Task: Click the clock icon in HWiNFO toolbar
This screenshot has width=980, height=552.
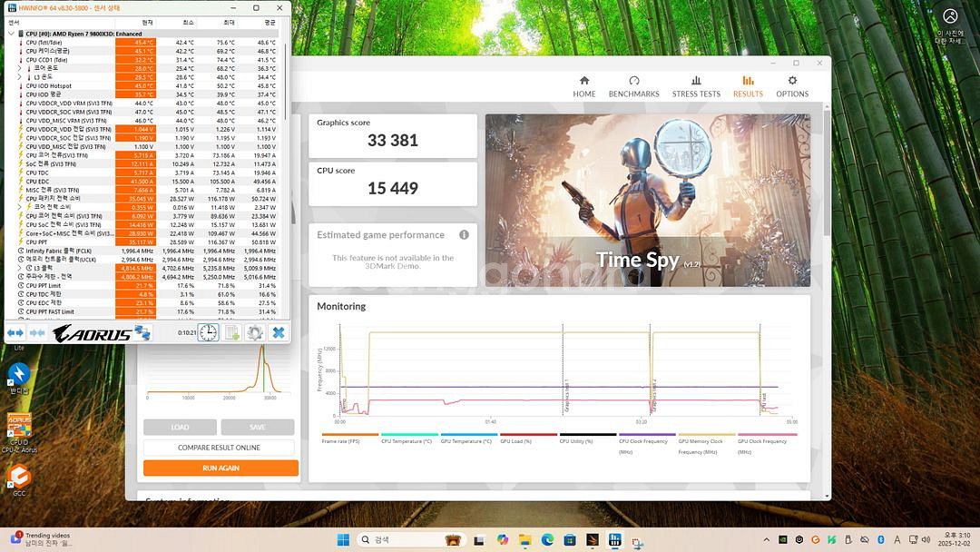Action: (x=208, y=332)
